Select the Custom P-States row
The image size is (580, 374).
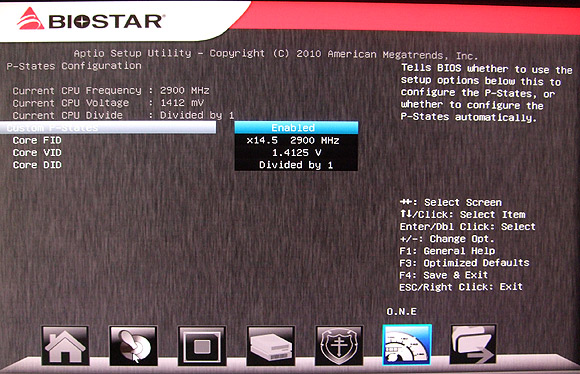click(108, 128)
